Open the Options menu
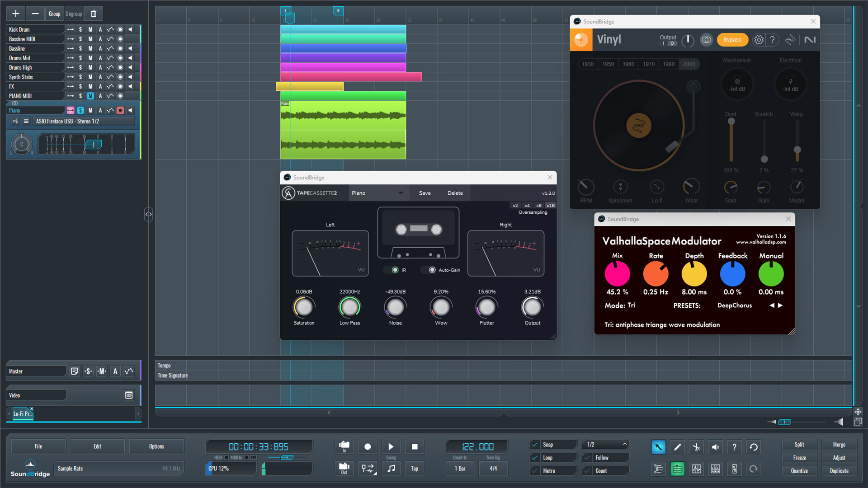This screenshot has height=488, width=868. point(156,446)
